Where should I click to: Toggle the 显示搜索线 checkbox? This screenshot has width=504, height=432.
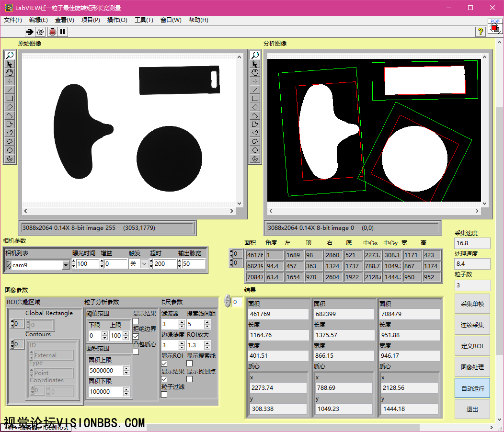pyautogui.click(x=190, y=364)
